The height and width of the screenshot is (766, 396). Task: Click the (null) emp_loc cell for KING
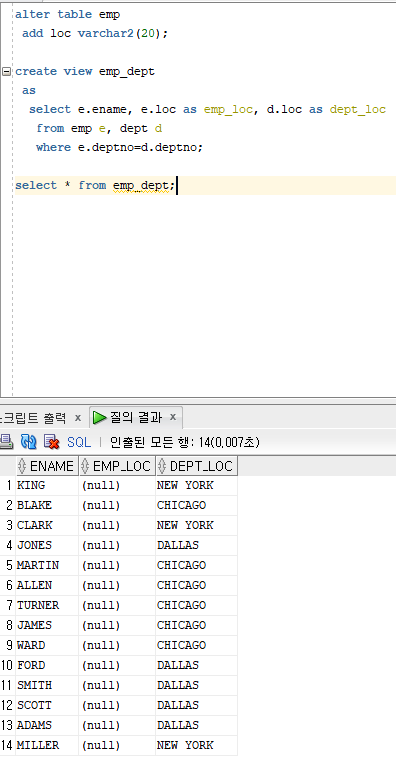point(117,485)
